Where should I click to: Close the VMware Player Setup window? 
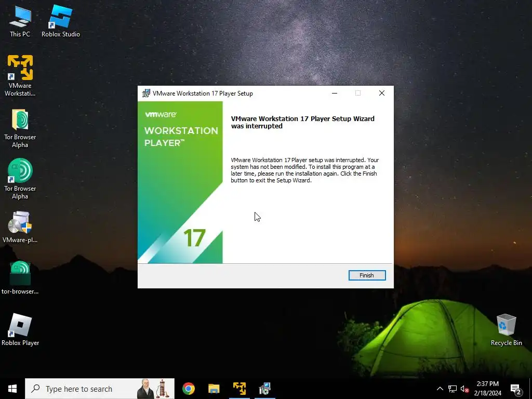[x=382, y=93]
